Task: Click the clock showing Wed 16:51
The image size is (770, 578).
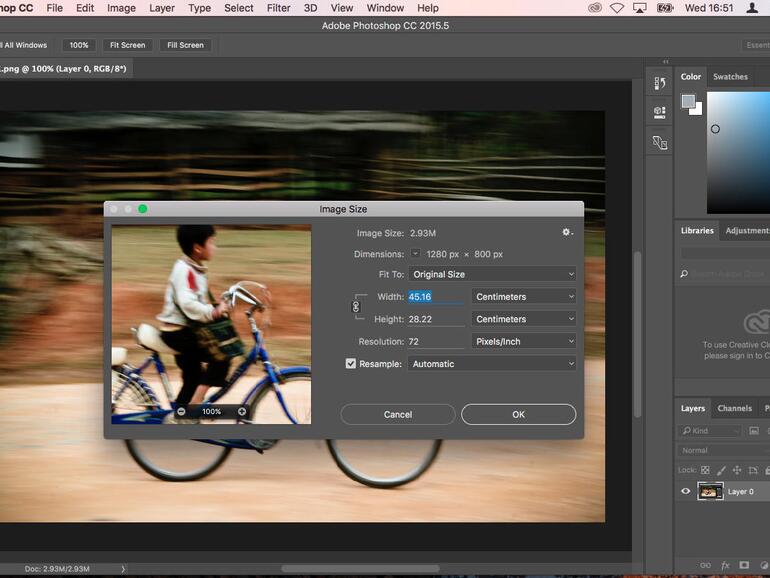Action: (x=709, y=8)
